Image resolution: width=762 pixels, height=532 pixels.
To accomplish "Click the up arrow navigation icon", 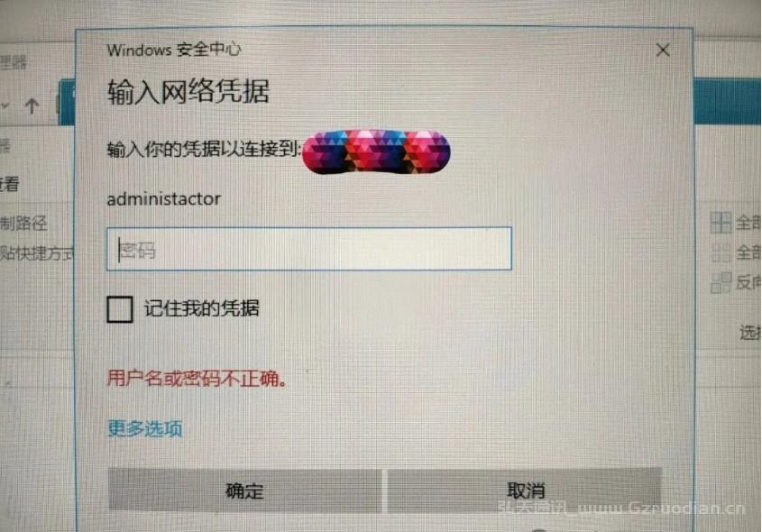I will tap(32, 105).
